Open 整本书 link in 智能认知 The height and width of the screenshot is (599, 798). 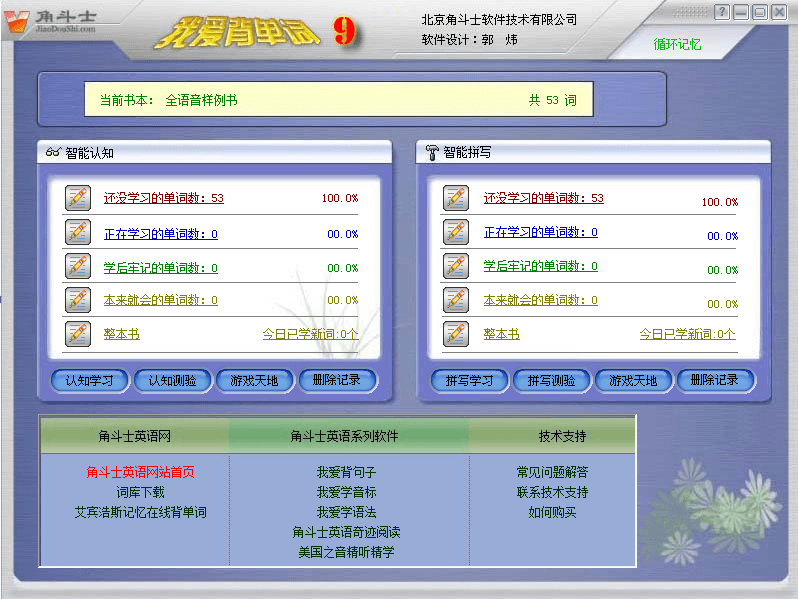121,334
